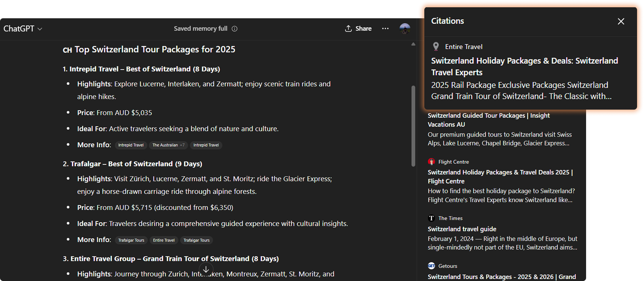Click heading 2. Trafalgar – Best of Switzerland

tap(132, 164)
